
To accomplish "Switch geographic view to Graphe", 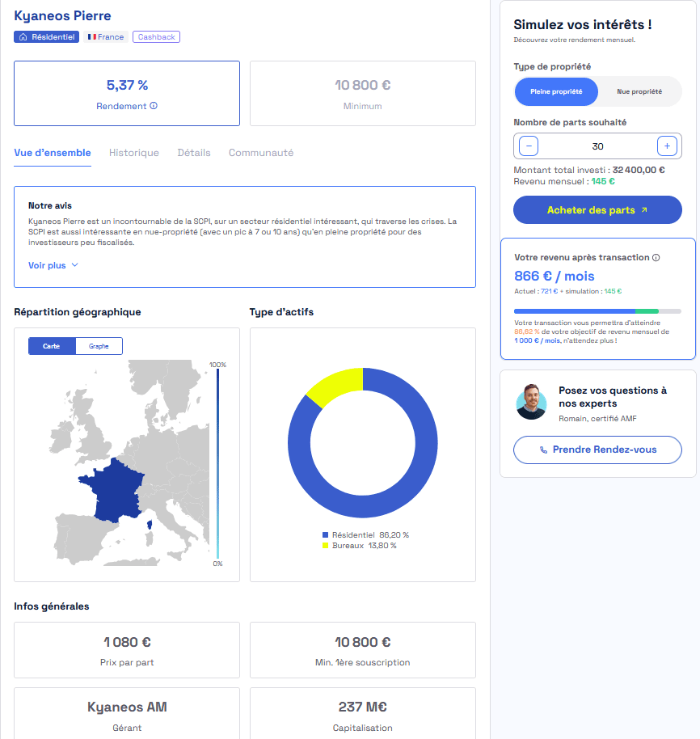I will coord(99,346).
